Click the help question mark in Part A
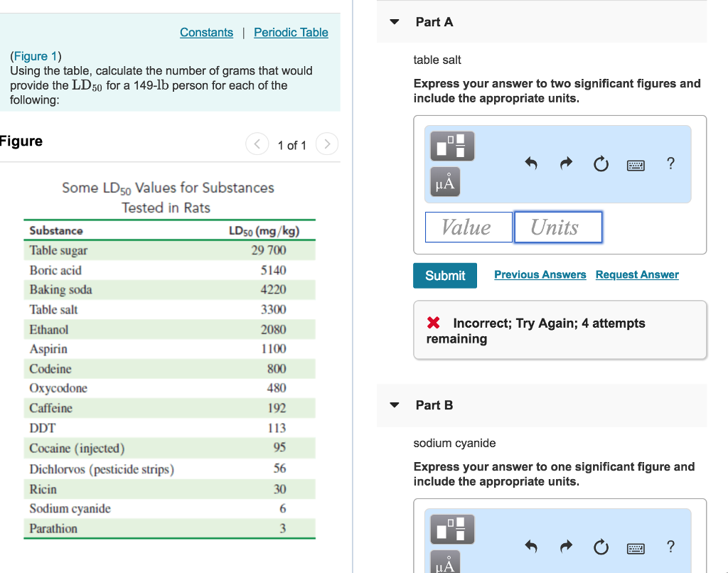 click(669, 164)
